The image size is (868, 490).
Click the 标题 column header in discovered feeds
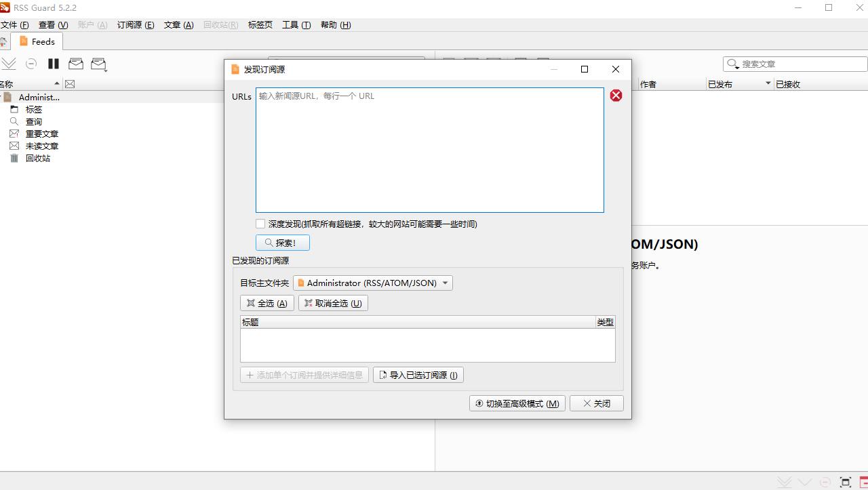[418, 322]
